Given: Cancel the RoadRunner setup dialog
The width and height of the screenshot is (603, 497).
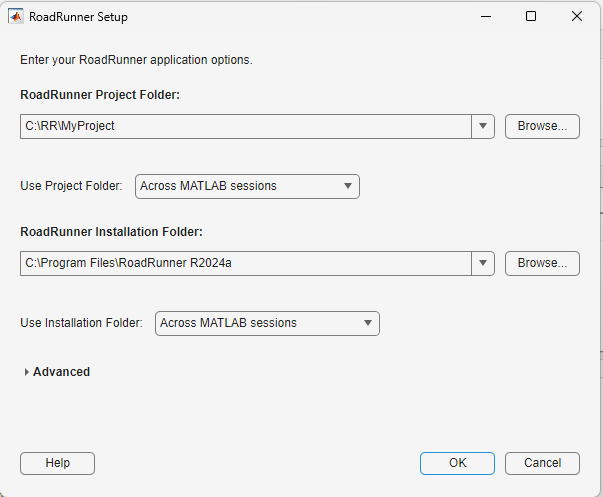Looking at the screenshot, I should pos(542,463).
